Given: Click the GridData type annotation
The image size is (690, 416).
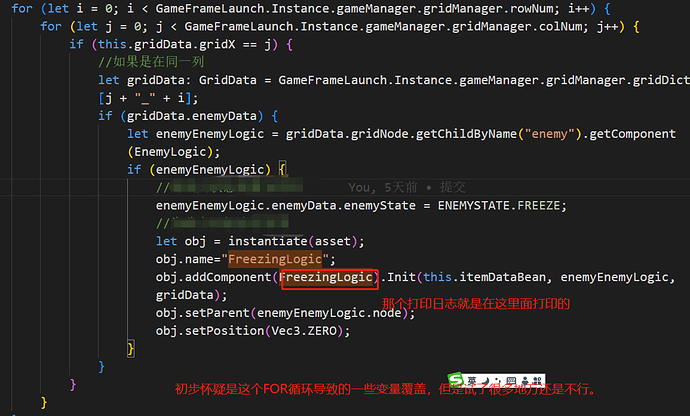Looking at the screenshot, I should (228, 80).
